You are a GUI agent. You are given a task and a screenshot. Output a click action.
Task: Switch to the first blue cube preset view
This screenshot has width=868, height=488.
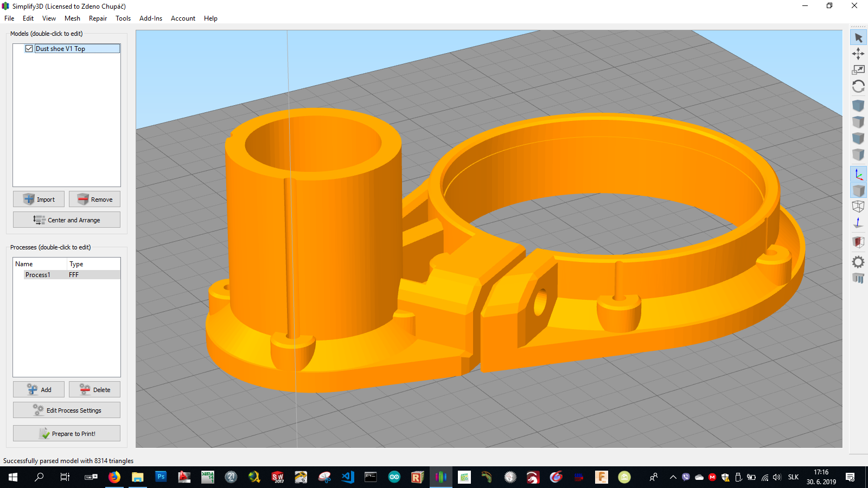(x=858, y=105)
